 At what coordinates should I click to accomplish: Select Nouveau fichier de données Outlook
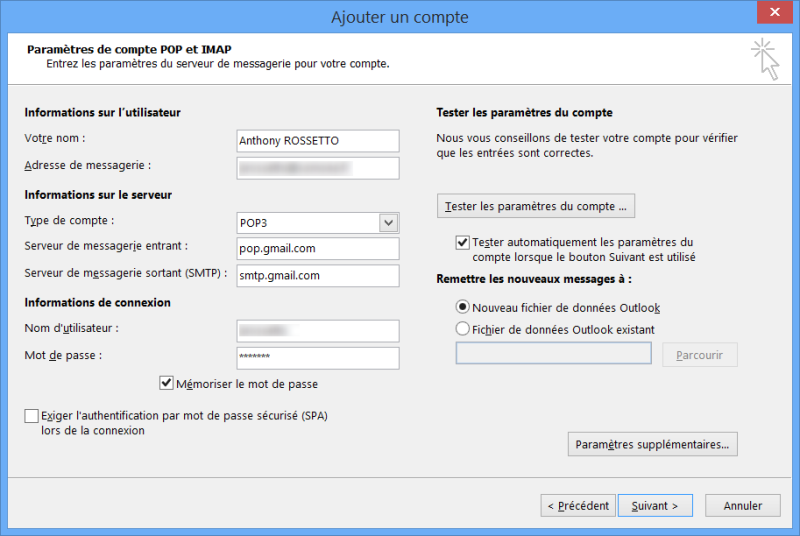pyautogui.click(x=462, y=308)
